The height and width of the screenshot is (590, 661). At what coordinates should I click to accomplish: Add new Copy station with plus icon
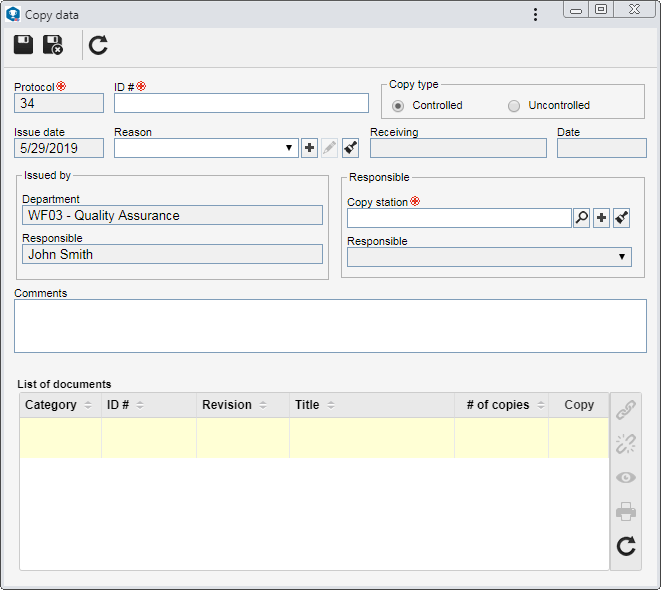click(601, 218)
